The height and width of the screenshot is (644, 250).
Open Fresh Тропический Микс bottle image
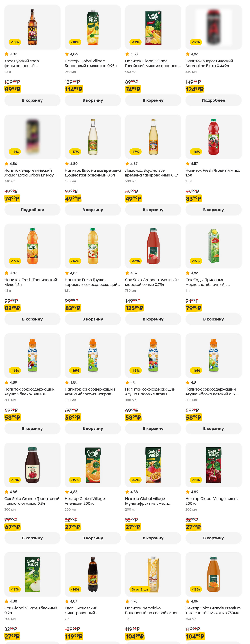[x=32, y=246]
